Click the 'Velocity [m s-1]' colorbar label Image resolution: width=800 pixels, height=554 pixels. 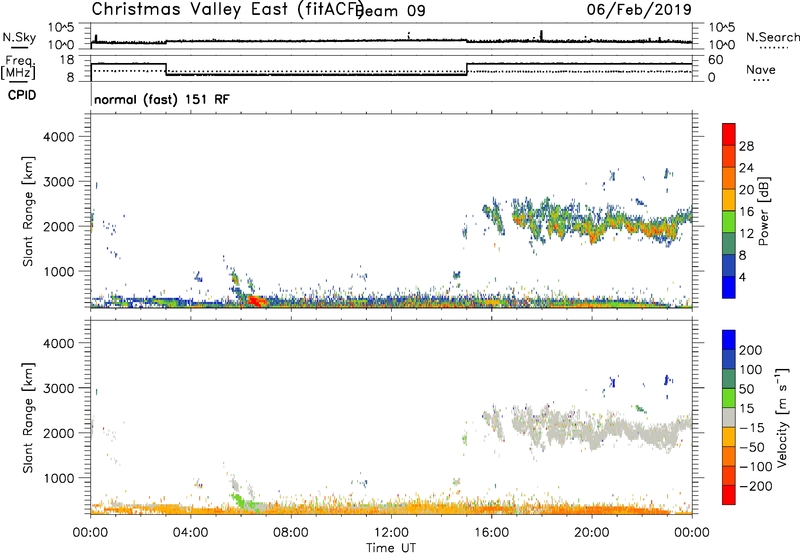(x=781, y=417)
